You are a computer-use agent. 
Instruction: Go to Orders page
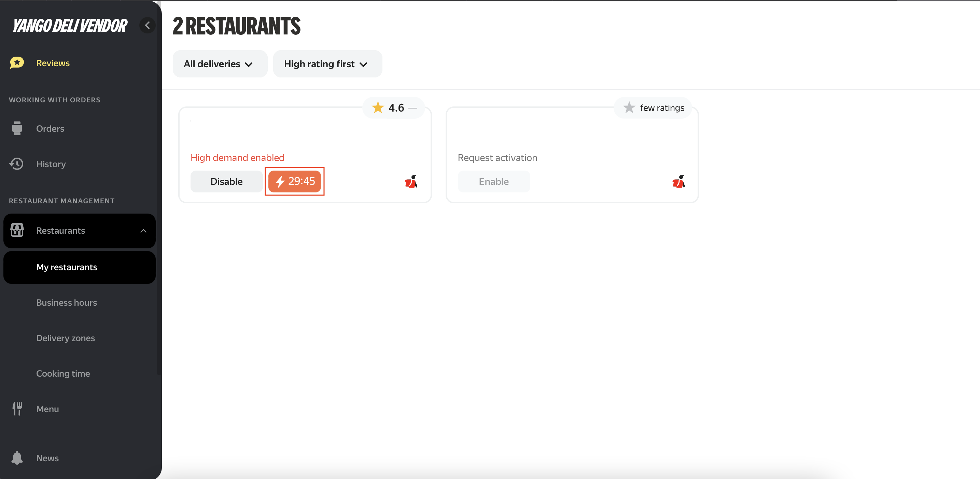50,129
